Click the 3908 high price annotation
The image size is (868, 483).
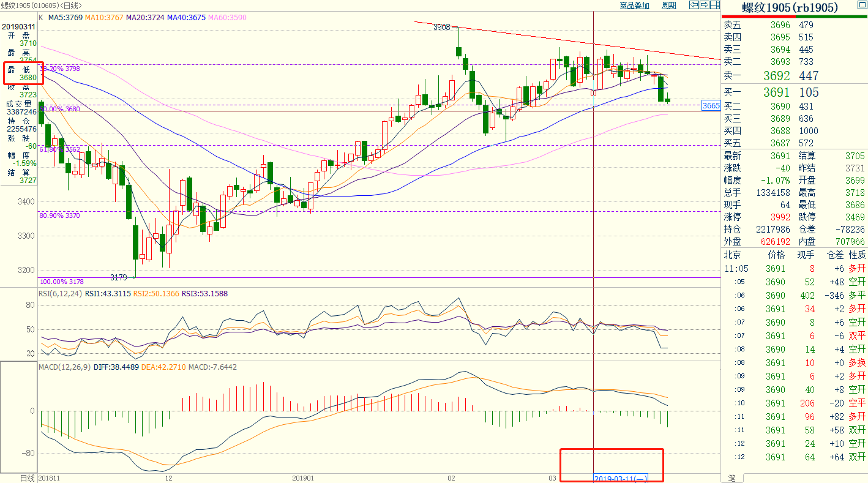point(441,28)
